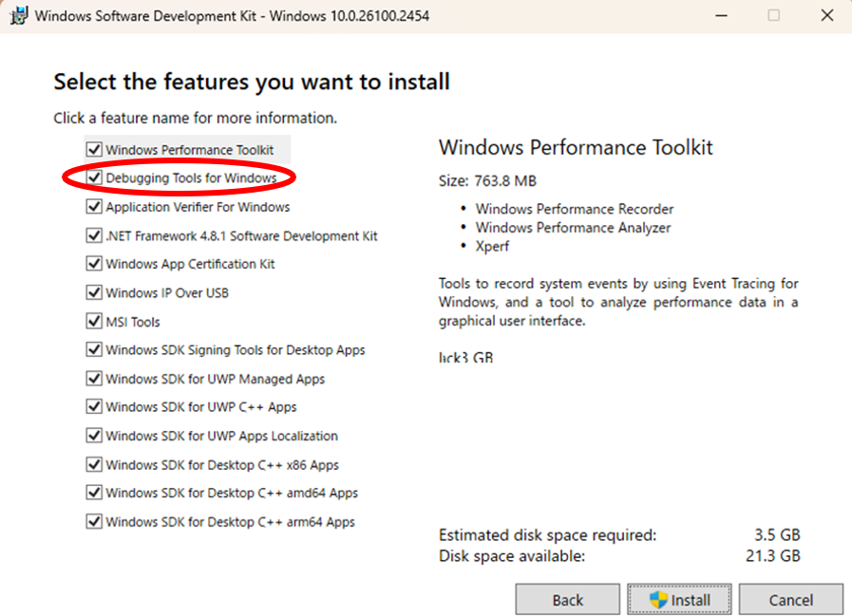Toggle Debugging Tools for Windows checkbox
Viewport: 852px width, 616px height.
[94, 178]
